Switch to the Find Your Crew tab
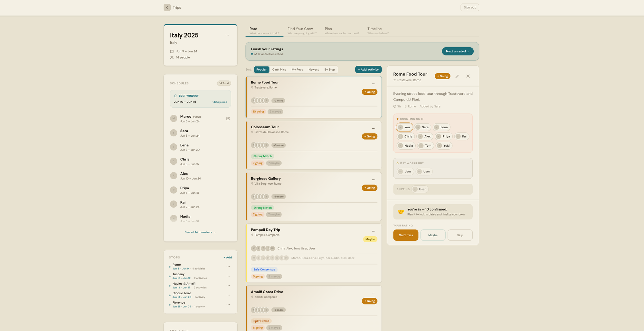 click(x=302, y=31)
